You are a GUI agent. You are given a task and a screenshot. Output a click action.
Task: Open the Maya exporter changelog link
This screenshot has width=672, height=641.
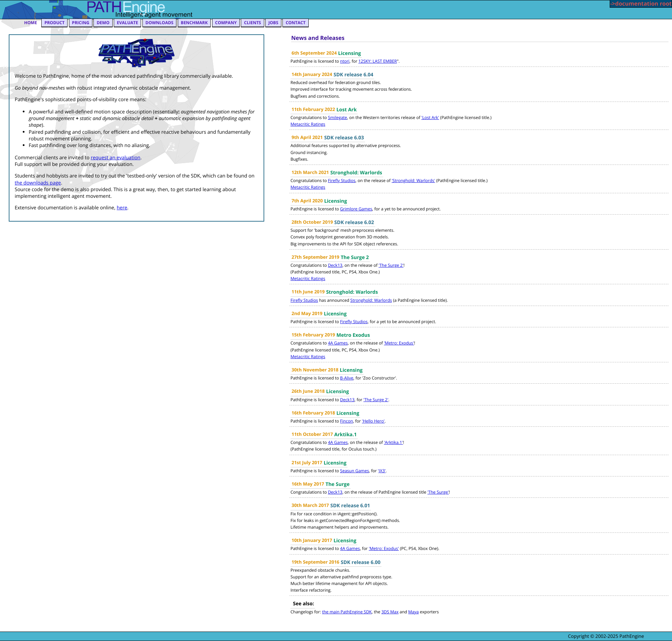tap(413, 612)
